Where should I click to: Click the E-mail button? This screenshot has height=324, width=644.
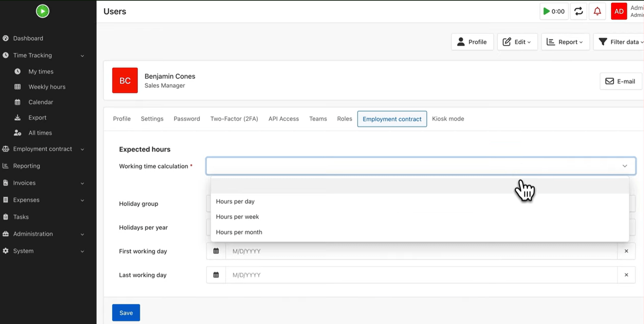[621, 81]
